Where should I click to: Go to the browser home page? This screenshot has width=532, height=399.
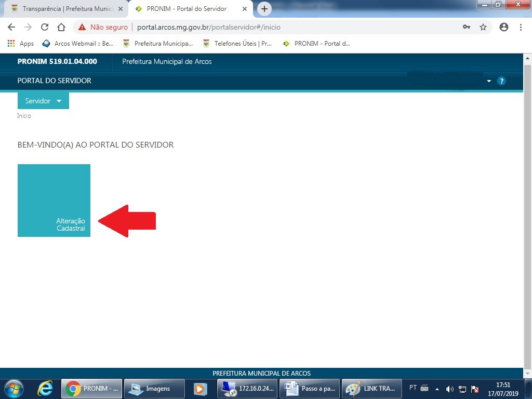point(61,27)
